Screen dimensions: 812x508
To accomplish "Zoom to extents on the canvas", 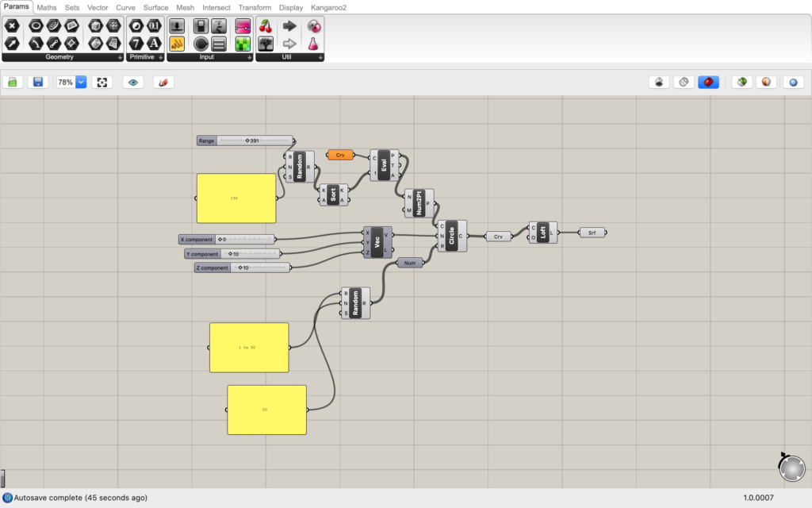I will click(102, 82).
